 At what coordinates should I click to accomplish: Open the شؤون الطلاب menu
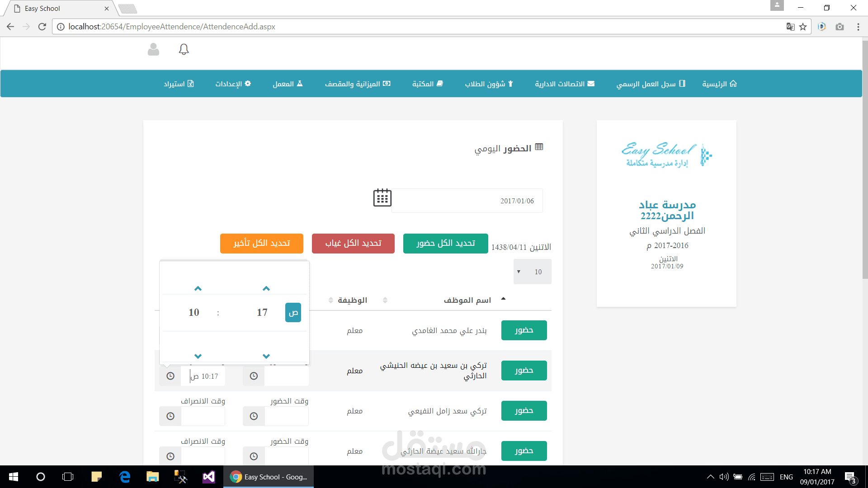[489, 84]
